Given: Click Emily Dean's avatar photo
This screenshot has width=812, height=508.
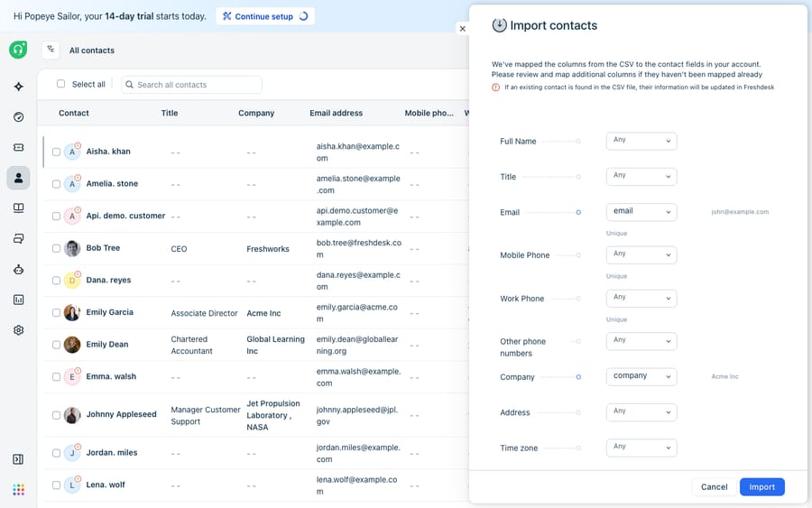Looking at the screenshot, I should coord(72,345).
